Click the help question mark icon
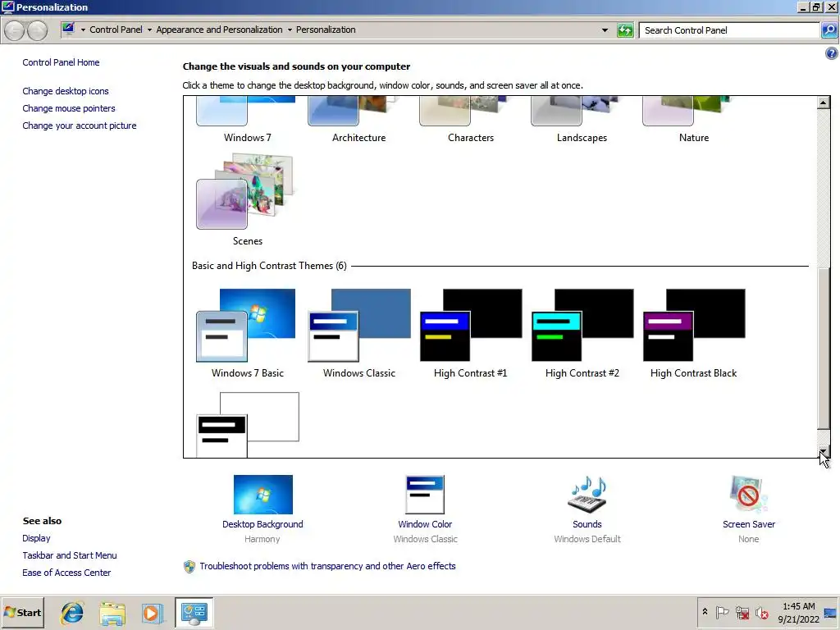This screenshot has width=840, height=630. (x=832, y=53)
